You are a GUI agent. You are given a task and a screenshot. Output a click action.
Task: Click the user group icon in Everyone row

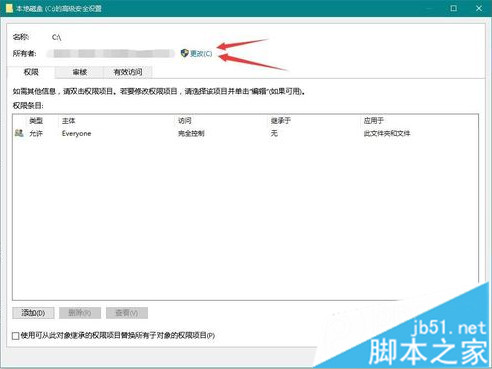[19, 133]
